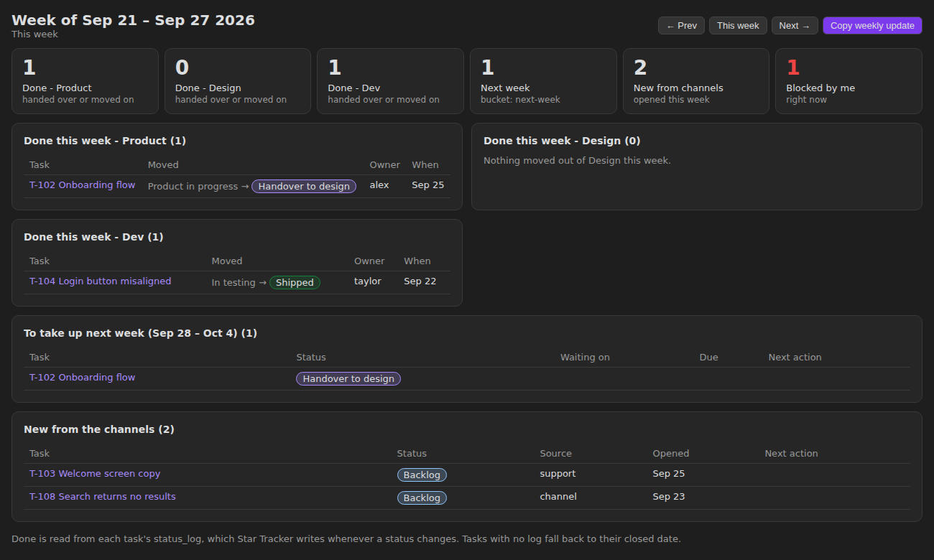The height and width of the screenshot is (560, 934).
Task: Open T-102 Onboarding flow in the next week list
Action: [x=82, y=378]
